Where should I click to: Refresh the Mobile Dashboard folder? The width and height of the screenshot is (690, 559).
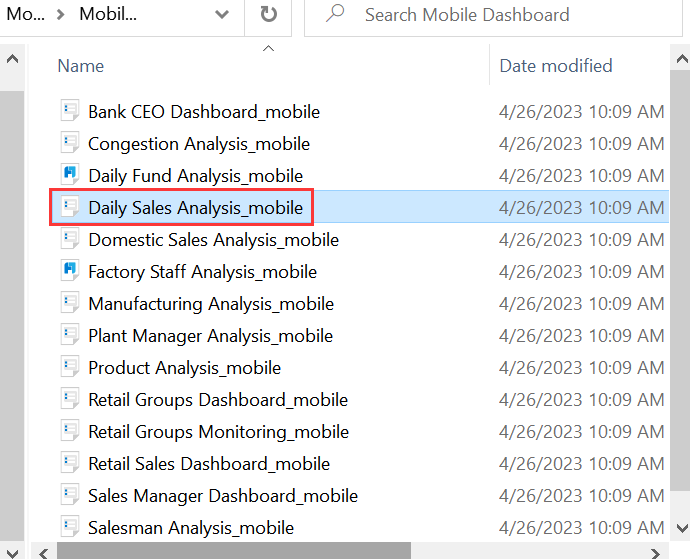point(268,15)
